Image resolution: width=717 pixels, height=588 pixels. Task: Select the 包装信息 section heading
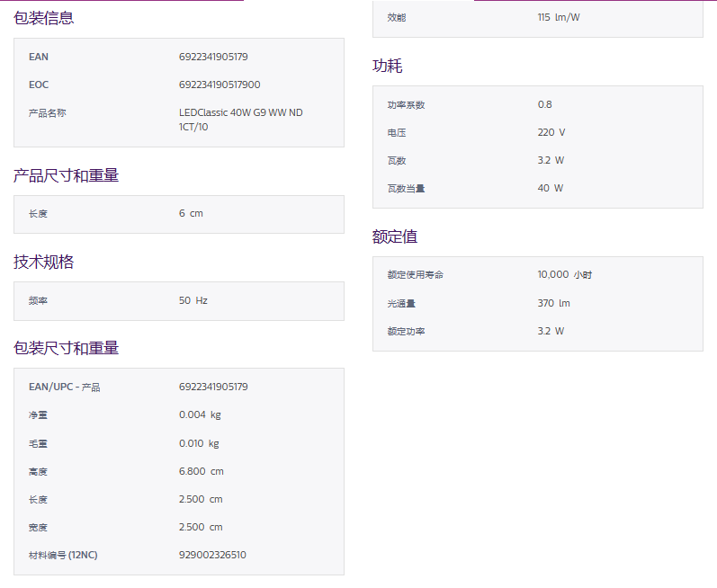coord(43,18)
